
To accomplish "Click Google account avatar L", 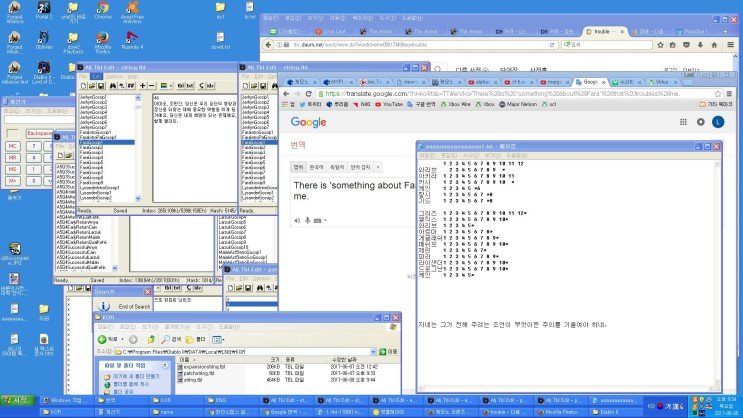I will pos(718,122).
